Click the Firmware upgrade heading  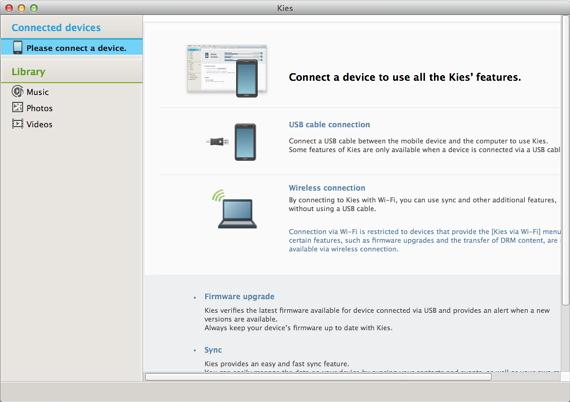coord(239,297)
